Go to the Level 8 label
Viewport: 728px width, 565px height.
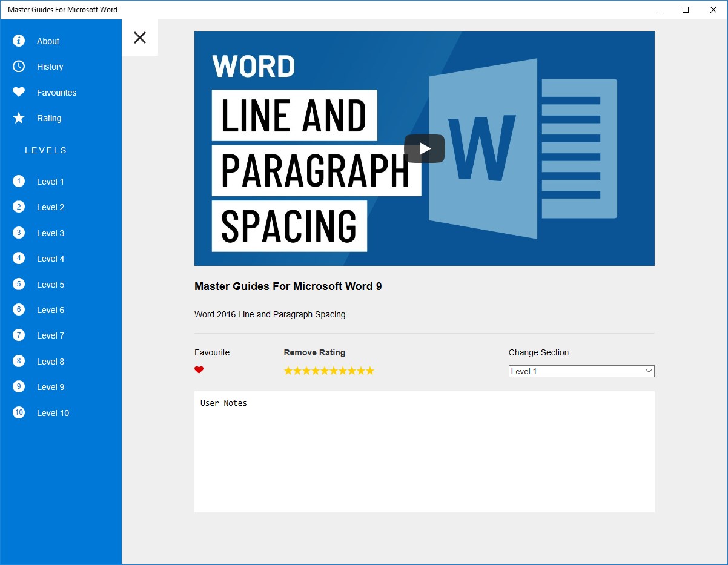(50, 362)
